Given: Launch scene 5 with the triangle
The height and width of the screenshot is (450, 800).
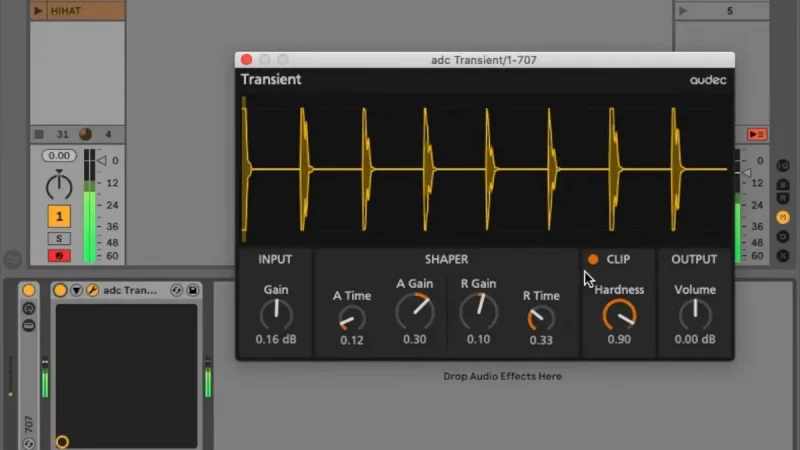Looking at the screenshot, I should click(684, 11).
